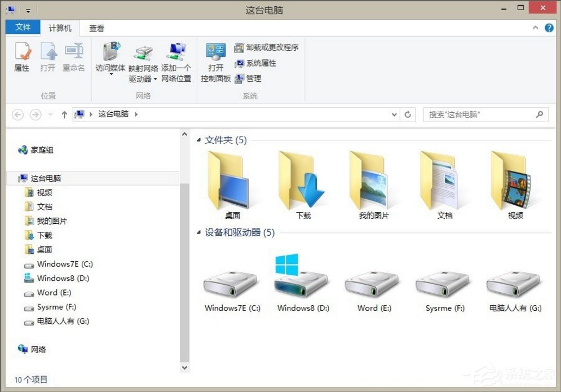Open 系统属性 from the 系统 group
Image resolution: width=561 pixels, height=392 pixels.
pyautogui.click(x=255, y=63)
